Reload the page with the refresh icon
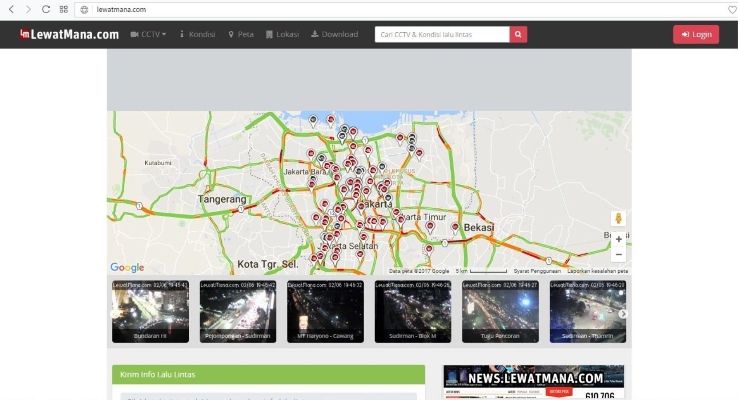738x400 pixels. (46, 9)
